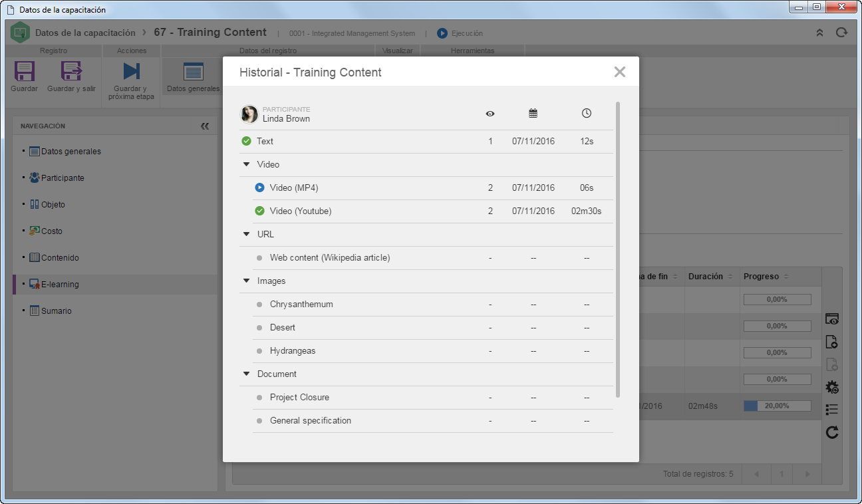
Task: Click the reload icon in side toolbar
Action: pyautogui.click(x=832, y=432)
